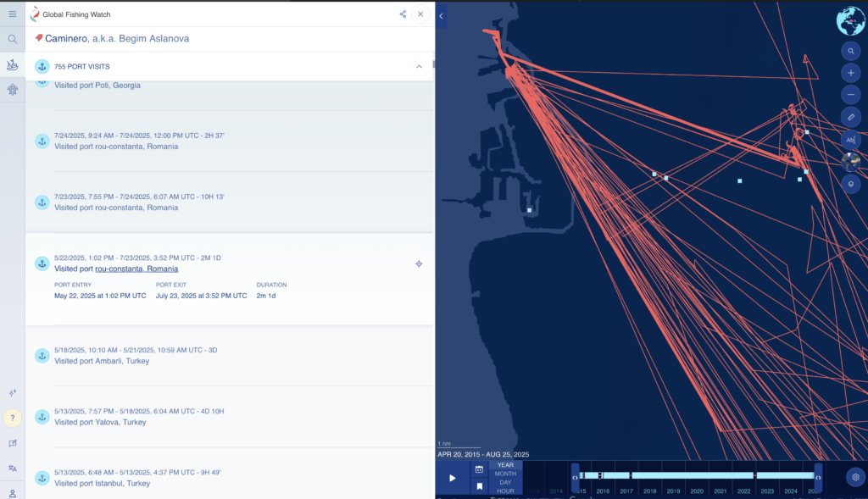Bookmark the current time range

480,486
